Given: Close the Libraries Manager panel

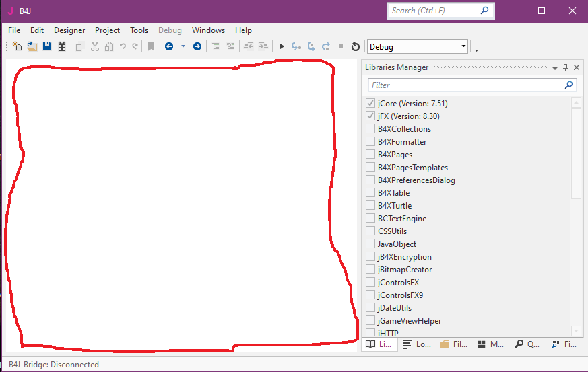Looking at the screenshot, I should 577,67.
